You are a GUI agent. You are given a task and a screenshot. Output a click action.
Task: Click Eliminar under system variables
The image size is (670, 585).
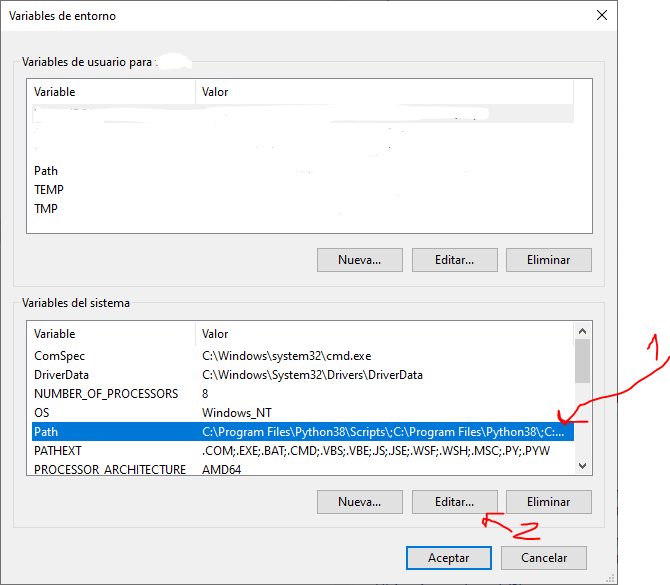(x=548, y=501)
